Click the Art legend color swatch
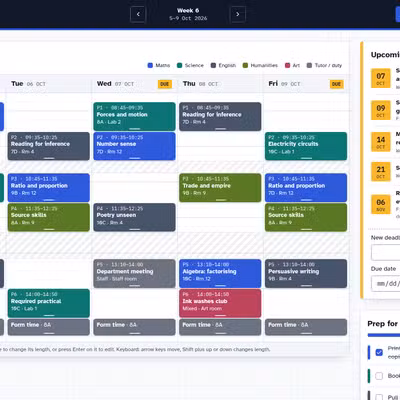 point(287,65)
